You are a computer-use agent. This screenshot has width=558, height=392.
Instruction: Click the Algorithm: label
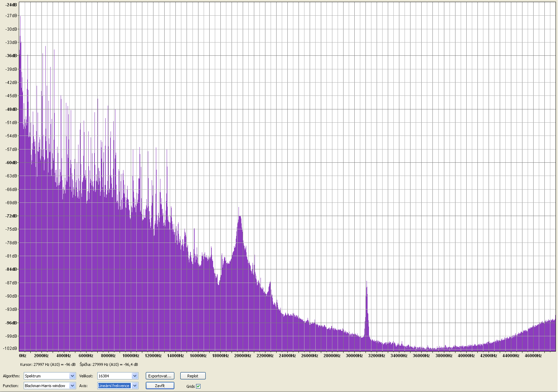12,376
